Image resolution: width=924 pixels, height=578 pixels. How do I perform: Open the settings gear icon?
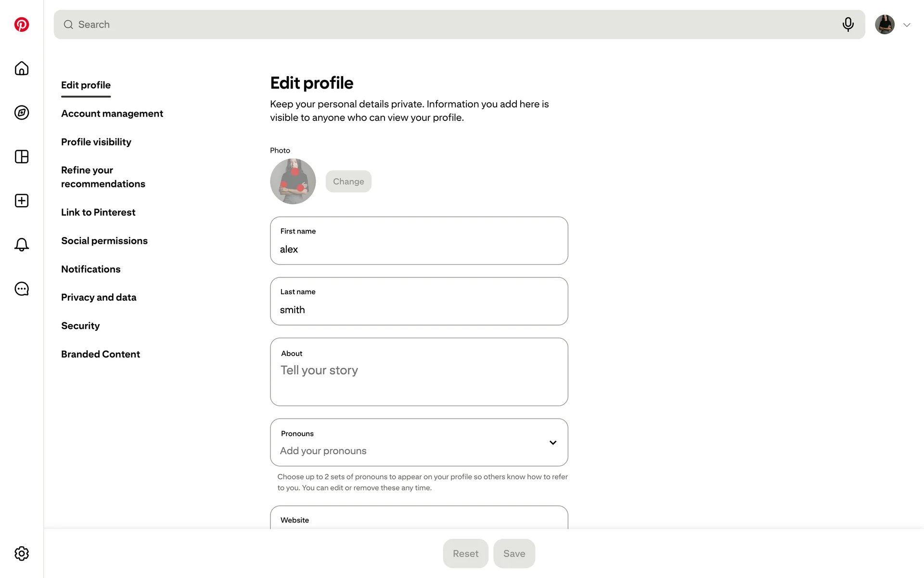click(22, 553)
